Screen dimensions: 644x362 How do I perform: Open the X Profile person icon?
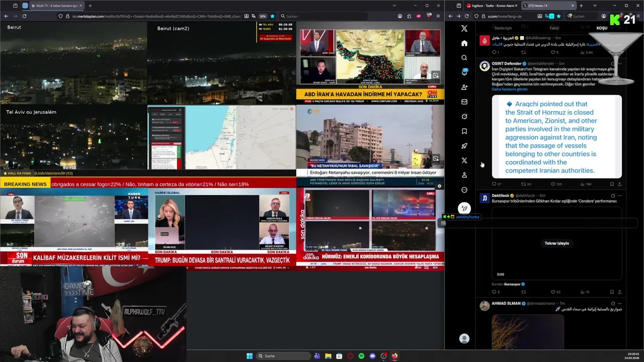coord(464,175)
